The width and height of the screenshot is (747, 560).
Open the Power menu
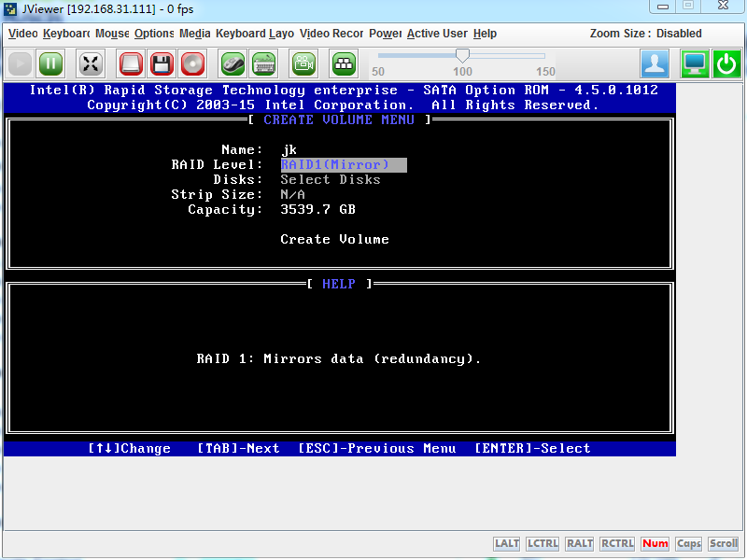click(385, 34)
